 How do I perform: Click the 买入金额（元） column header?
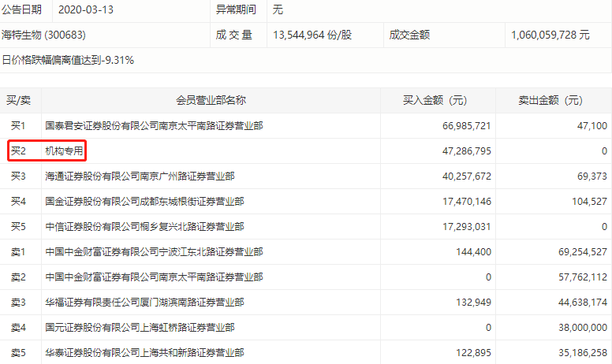pyautogui.click(x=445, y=100)
